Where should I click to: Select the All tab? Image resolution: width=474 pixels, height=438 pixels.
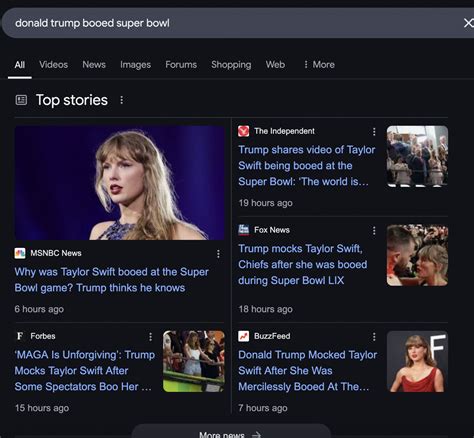pyautogui.click(x=20, y=65)
